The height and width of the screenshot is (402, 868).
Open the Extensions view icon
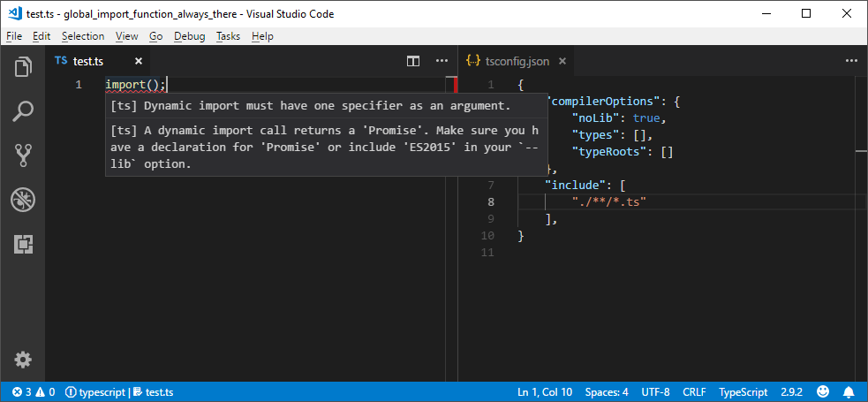click(23, 244)
